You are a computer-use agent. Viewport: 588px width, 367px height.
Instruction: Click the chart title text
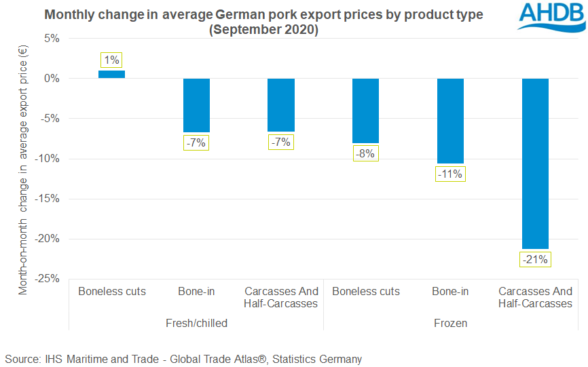pos(263,22)
